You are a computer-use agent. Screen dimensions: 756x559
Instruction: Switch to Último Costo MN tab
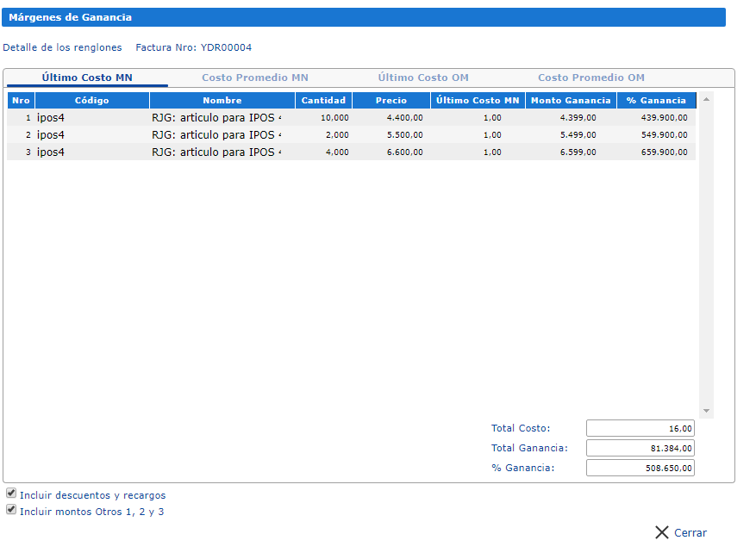point(87,78)
